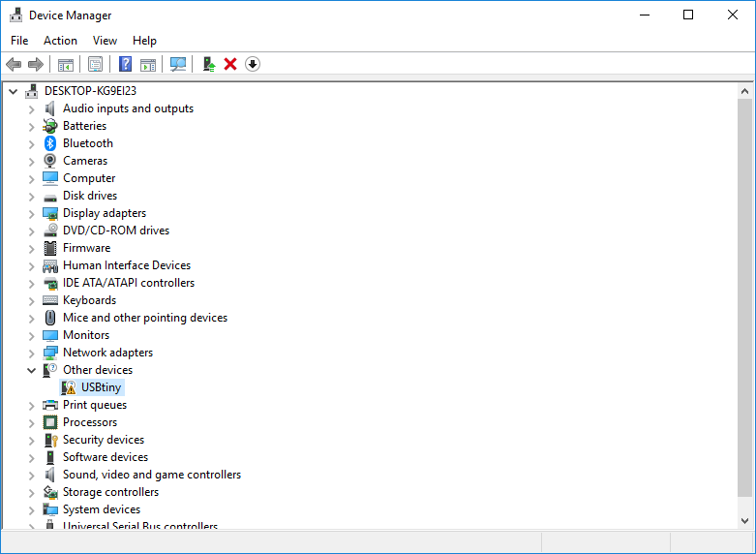This screenshot has height=554, width=756.
Task: Collapse the DESKTOP-KG9EI23 root node
Action: click(14, 91)
